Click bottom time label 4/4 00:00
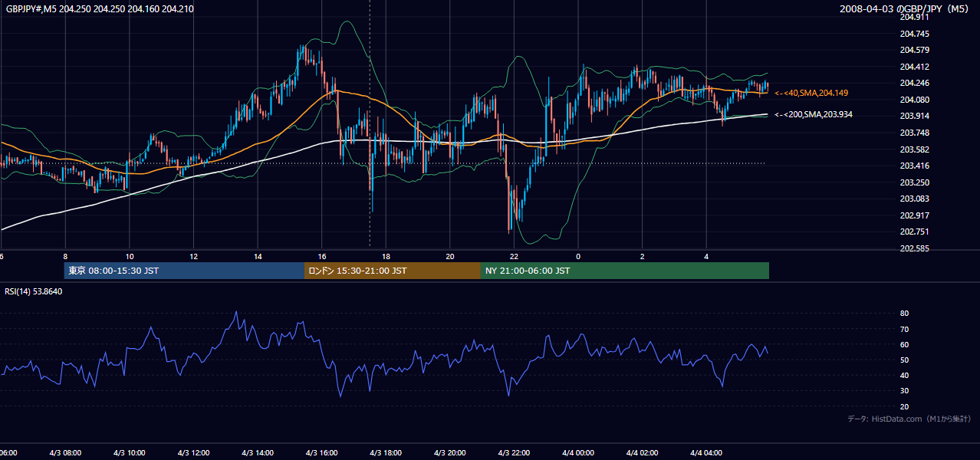 (x=577, y=453)
